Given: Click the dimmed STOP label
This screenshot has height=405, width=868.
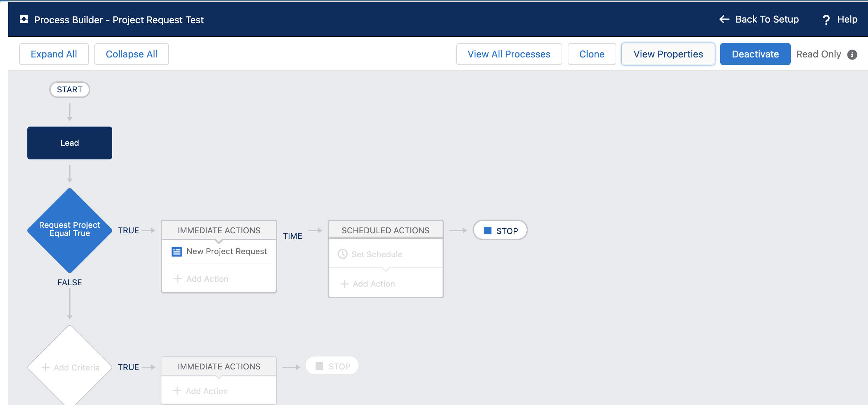Looking at the screenshot, I should point(339,367).
